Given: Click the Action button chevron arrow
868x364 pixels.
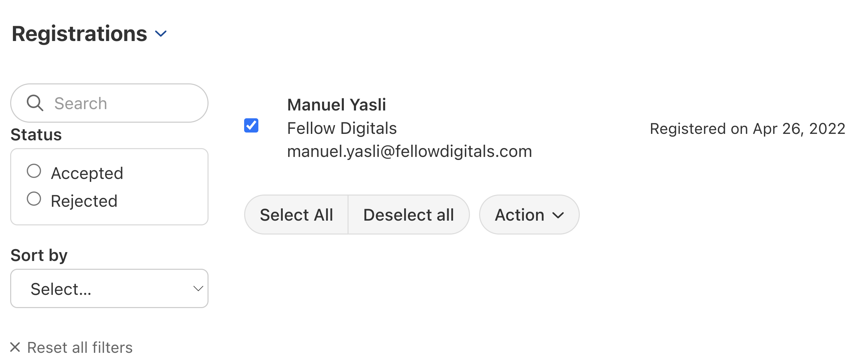Looking at the screenshot, I should click(558, 215).
